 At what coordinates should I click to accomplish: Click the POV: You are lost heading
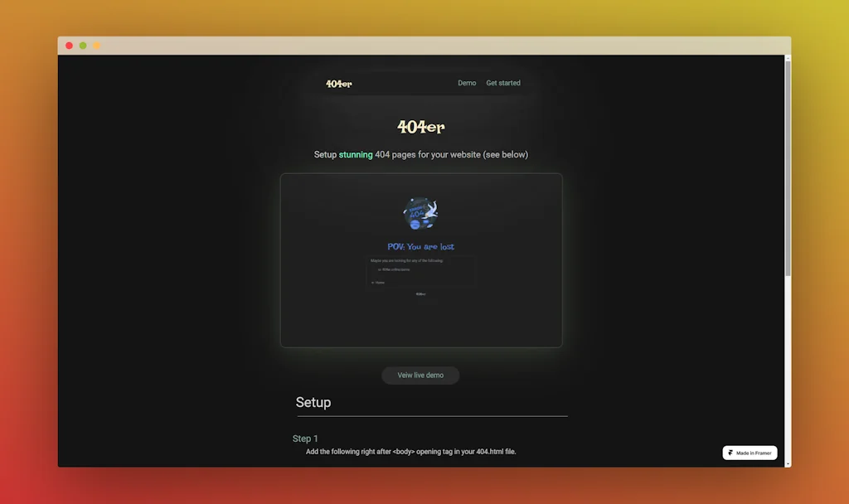point(421,246)
